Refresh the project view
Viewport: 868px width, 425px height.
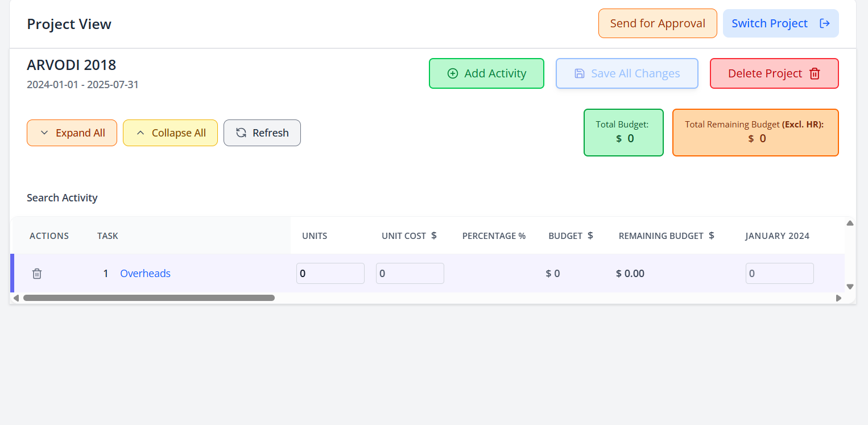[x=262, y=133]
